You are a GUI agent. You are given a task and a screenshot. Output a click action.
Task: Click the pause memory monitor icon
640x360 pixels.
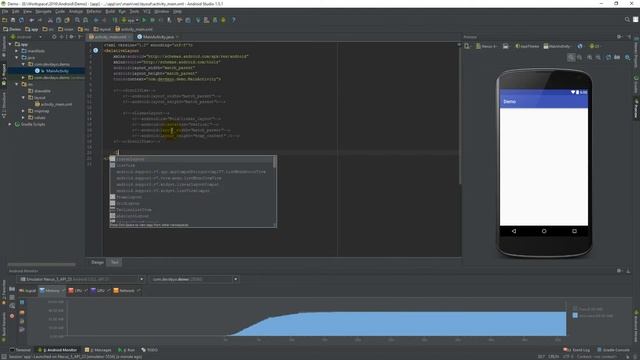tap(22, 302)
